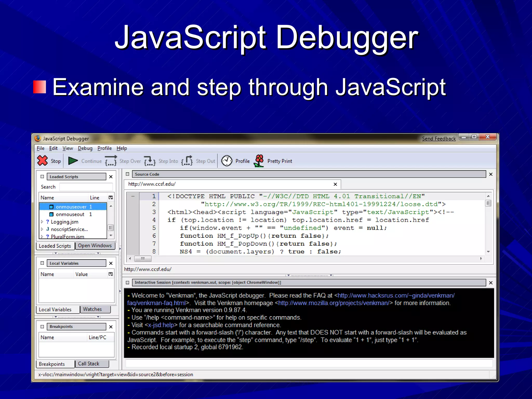The width and height of the screenshot is (532, 399).
Task: Click the Send Feedback link
Action: 439,139
